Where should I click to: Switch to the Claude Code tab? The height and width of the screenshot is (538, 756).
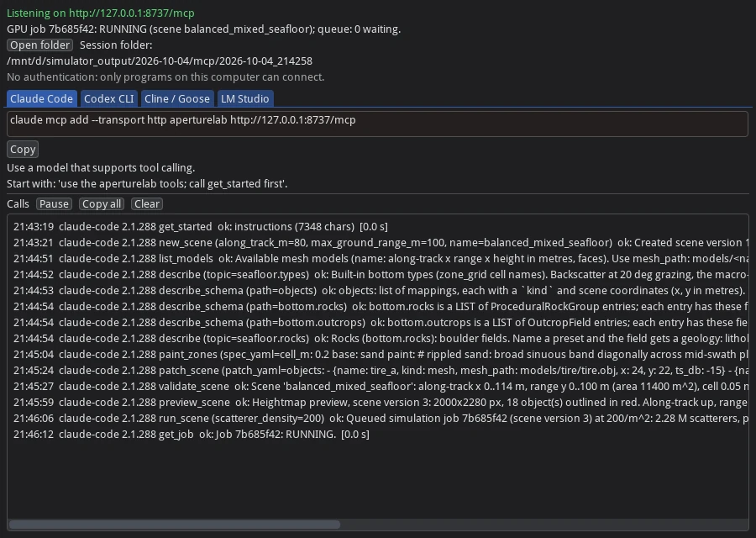tap(41, 98)
